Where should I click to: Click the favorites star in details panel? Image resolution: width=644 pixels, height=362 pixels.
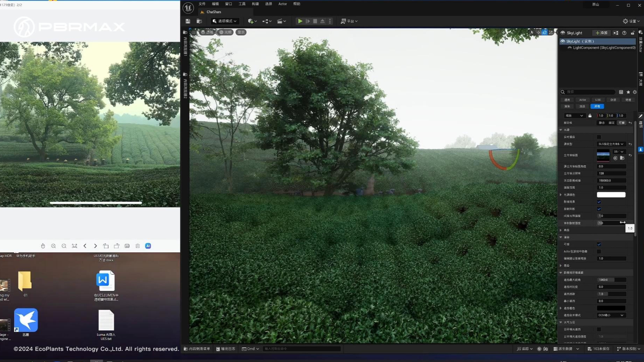[628, 92]
